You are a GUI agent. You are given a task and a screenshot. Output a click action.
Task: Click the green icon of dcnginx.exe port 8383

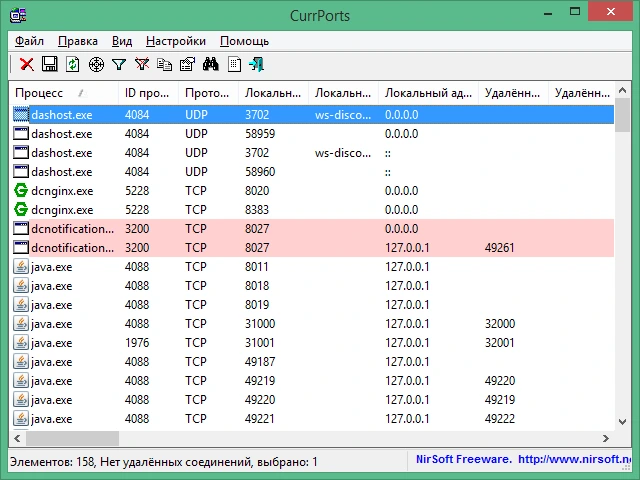click(x=21, y=209)
